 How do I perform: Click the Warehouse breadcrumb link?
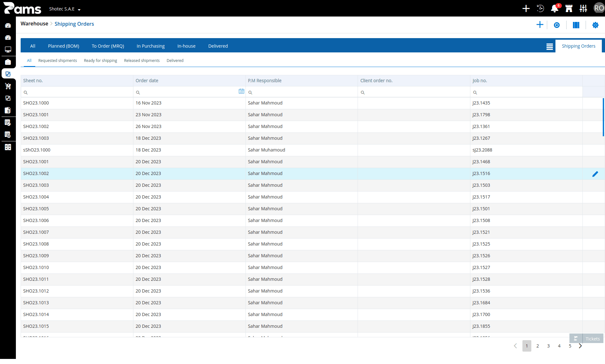[34, 24]
